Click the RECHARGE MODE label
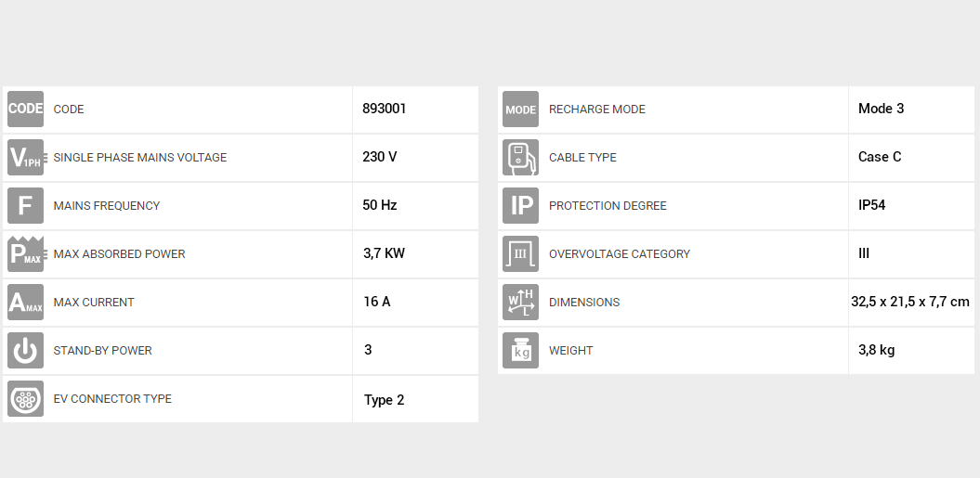 596,110
